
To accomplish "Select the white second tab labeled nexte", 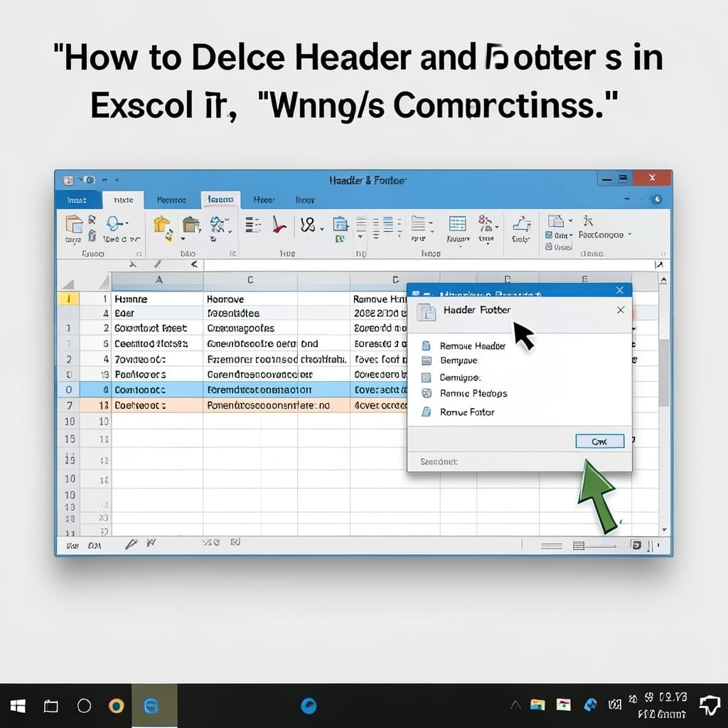I will point(123,200).
